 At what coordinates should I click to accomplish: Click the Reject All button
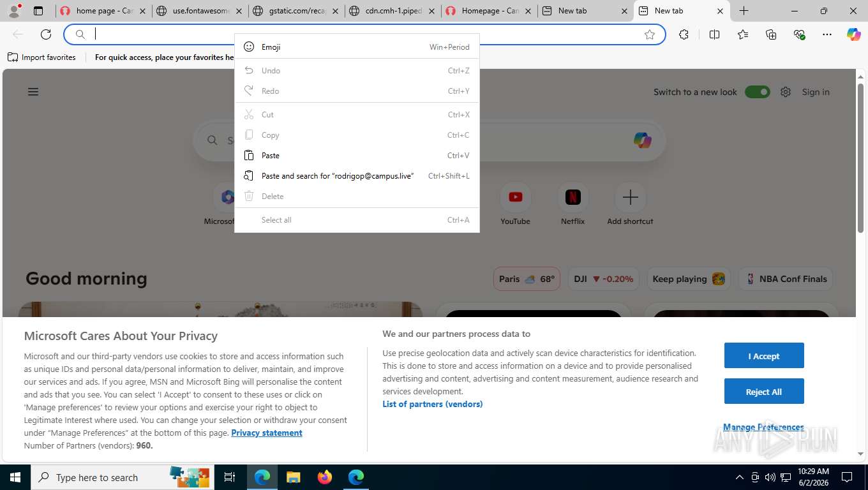click(x=764, y=391)
